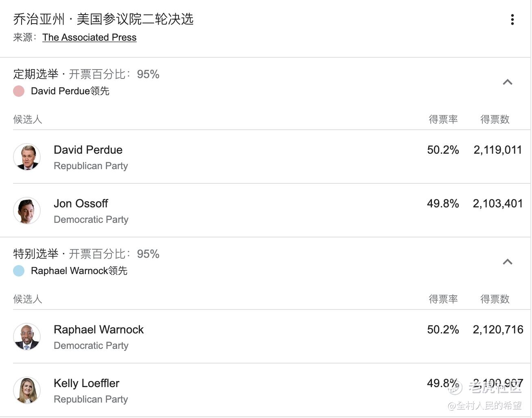Image resolution: width=532 pixels, height=418 pixels.
Task: Click the pink dot beside David Perdue领先
Action: tap(19, 91)
